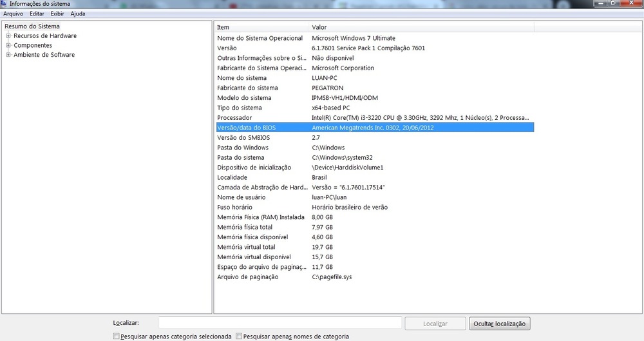Select Resumo do Sistema in tree
The image size is (644, 341).
coord(32,26)
